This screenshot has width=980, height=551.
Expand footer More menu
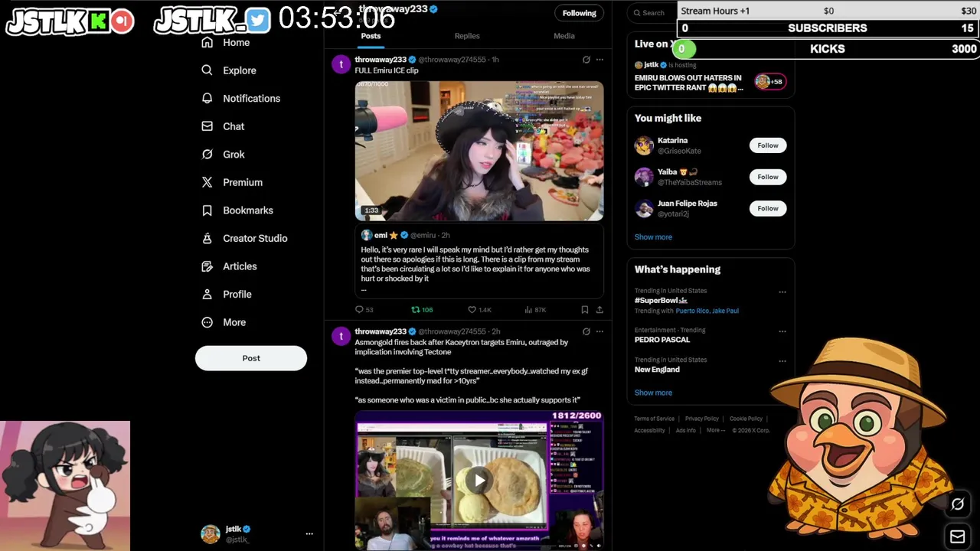point(715,430)
